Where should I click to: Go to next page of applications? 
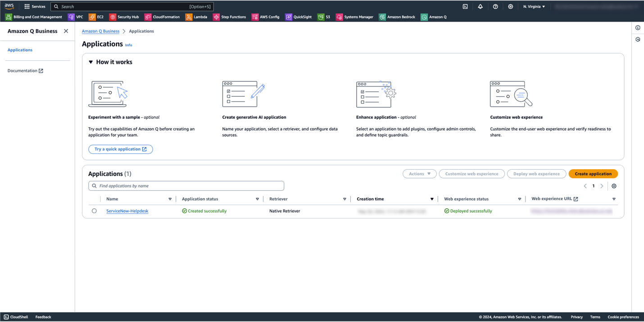pos(602,186)
